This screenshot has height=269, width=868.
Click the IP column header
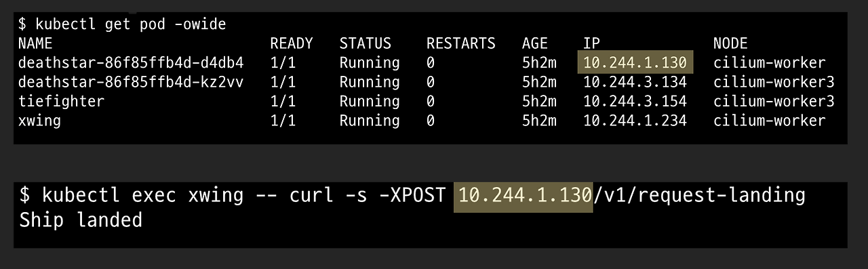coord(591,44)
